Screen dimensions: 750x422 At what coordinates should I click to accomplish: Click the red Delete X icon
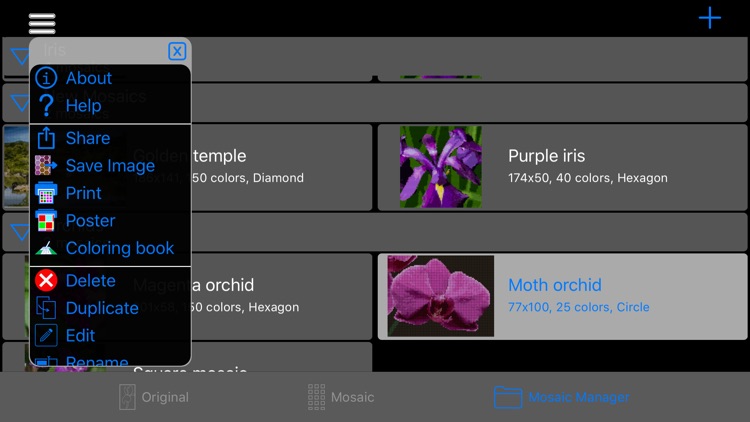click(x=46, y=280)
